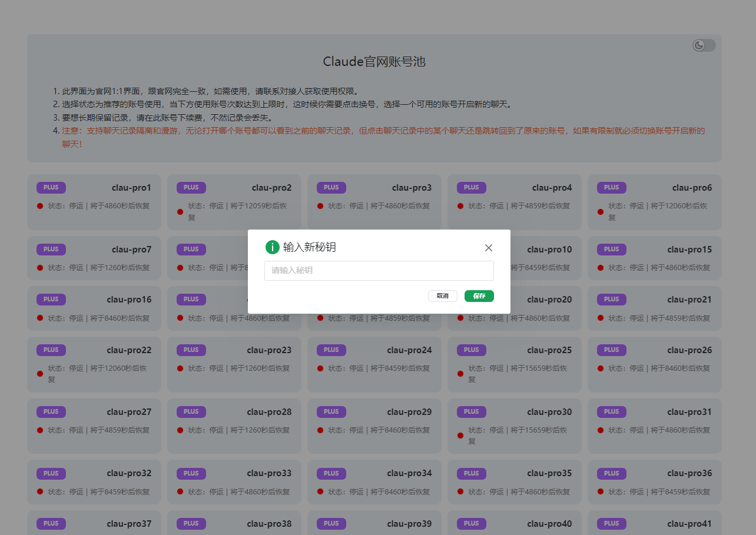Click the red status dot on clau-pro31
Image resolution: width=756 pixels, height=535 pixels.
(x=601, y=430)
